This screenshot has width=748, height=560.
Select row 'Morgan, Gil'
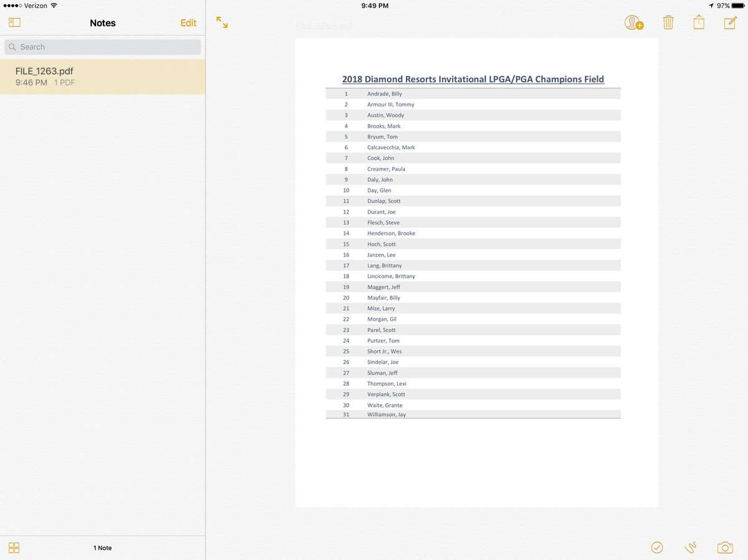coord(473,319)
